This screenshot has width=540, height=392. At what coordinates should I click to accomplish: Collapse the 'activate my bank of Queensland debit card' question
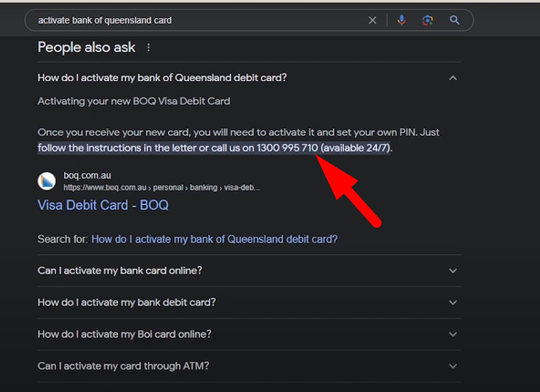[x=249, y=78]
